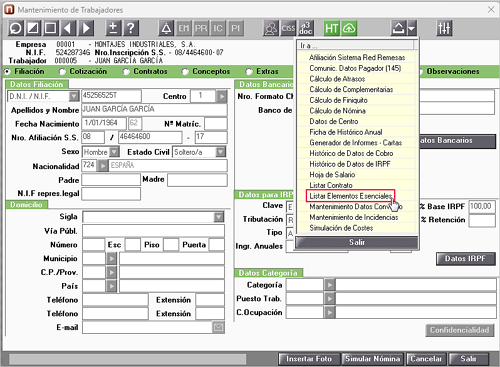
Task: Click the EM toolbar icon
Action: tap(183, 28)
